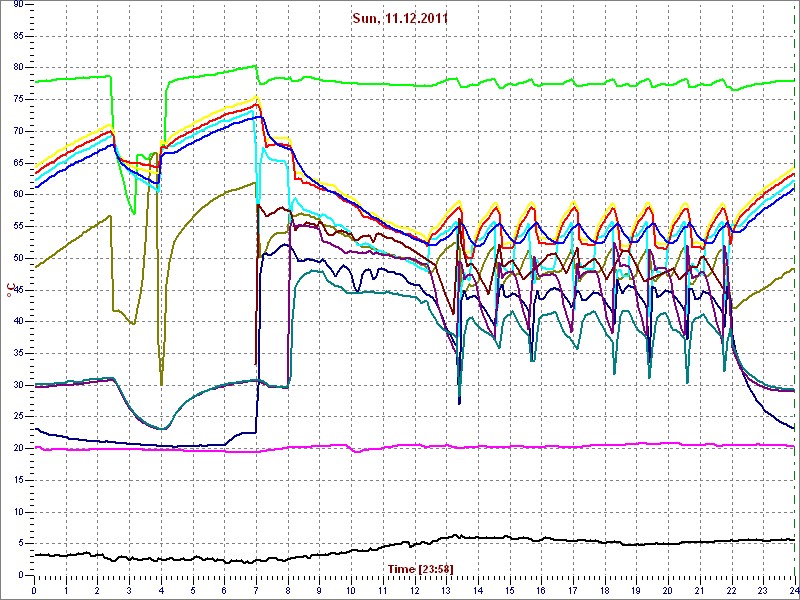Click hour 5 on the time axis

click(x=193, y=590)
